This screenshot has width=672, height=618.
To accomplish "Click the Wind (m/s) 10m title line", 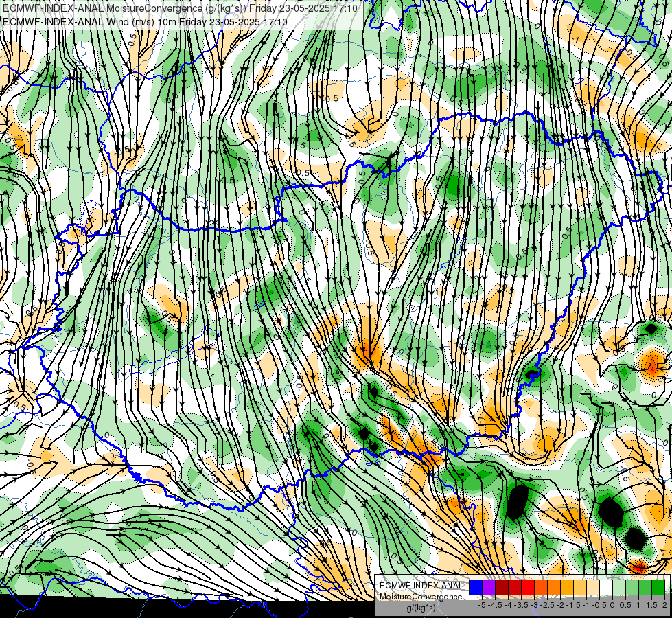I will (x=145, y=22).
